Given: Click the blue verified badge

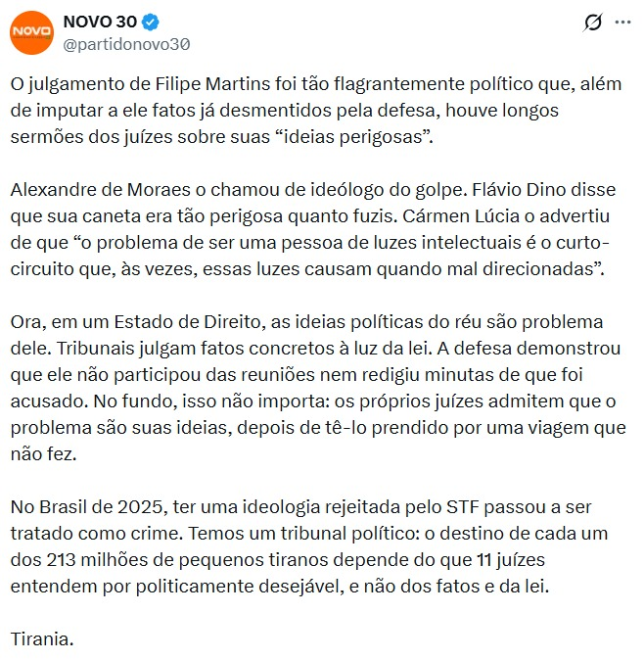Looking at the screenshot, I should click(152, 22).
